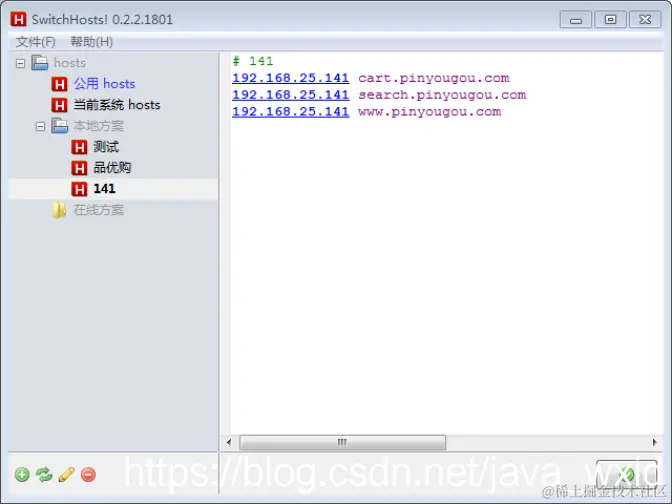Image resolution: width=672 pixels, height=504 pixels.
Task: Select the 品优购 scheme
Action: 112,168
